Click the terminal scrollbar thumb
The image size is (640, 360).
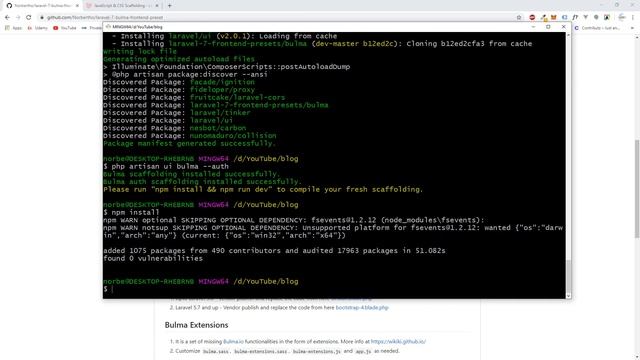(x=568, y=276)
